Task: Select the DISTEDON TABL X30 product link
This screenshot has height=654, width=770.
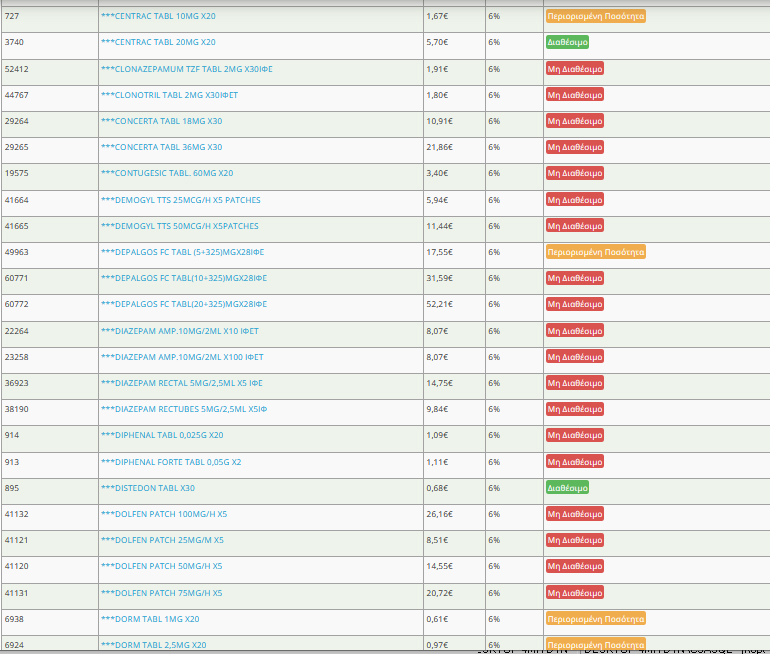Action: tap(148, 488)
